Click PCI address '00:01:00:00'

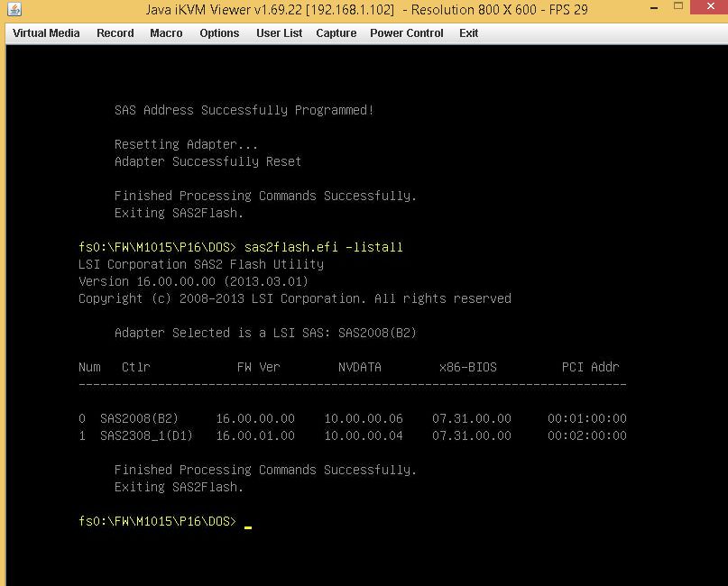[x=587, y=418]
